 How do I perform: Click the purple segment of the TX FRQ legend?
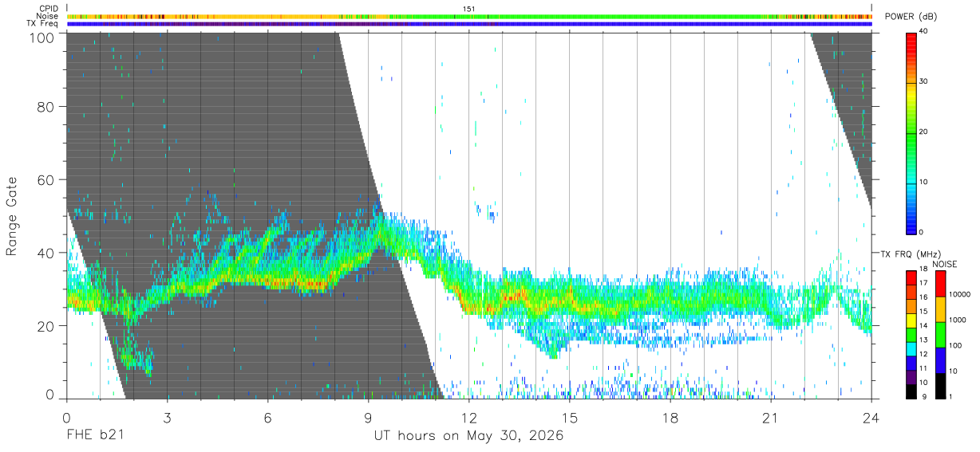(x=911, y=377)
